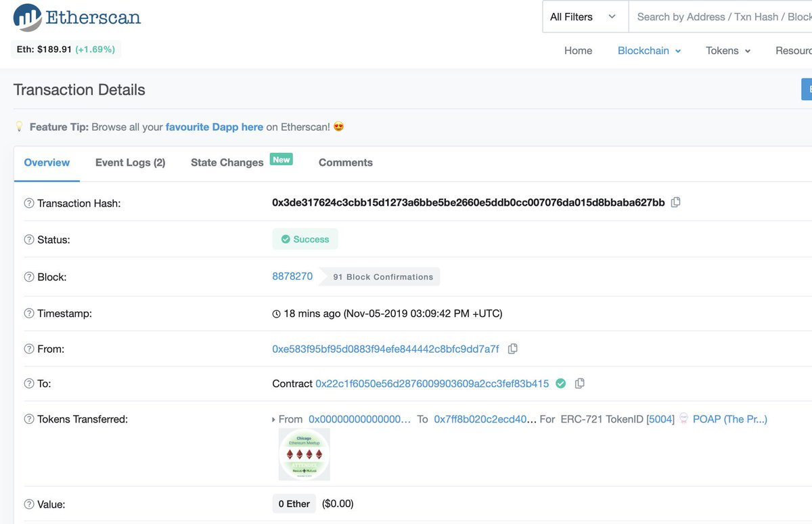This screenshot has width=812, height=524.
Task: Open the From address 0xe583f95b... link
Action: pos(386,349)
